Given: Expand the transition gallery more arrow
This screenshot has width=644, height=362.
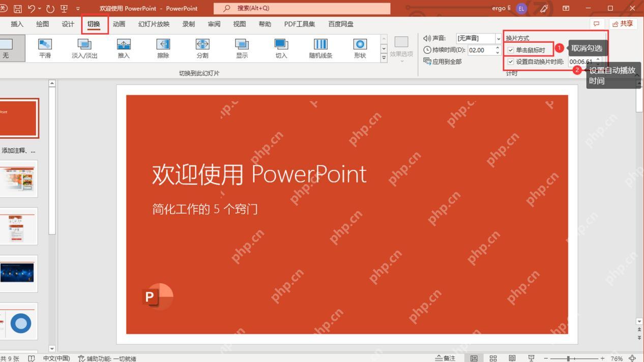Looking at the screenshot, I should tap(384, 57).
